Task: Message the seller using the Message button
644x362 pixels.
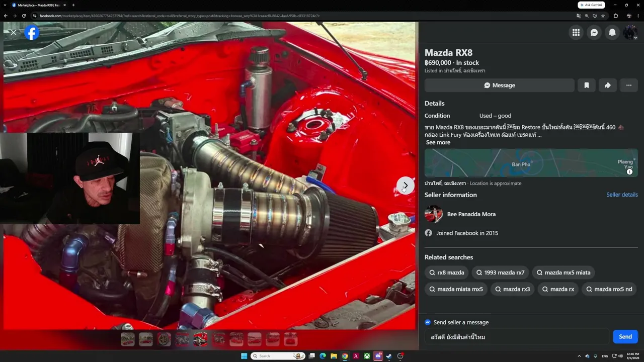Action: [499, 85]
